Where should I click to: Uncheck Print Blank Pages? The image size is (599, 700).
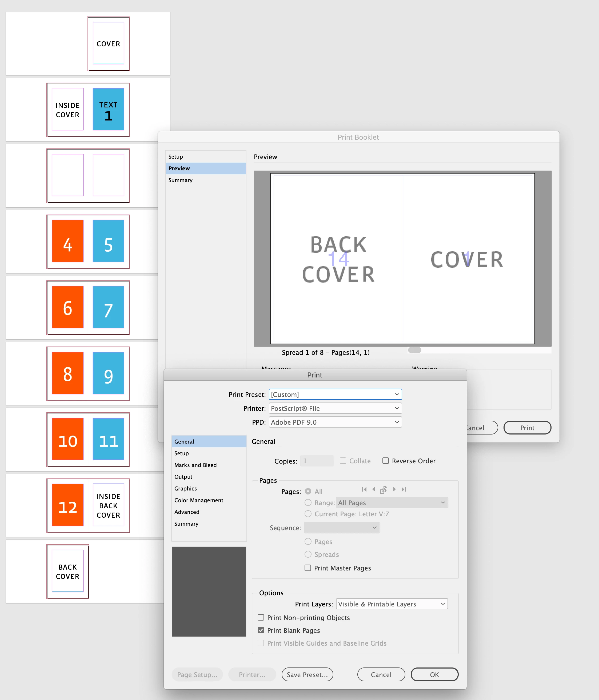pyautogui.click(x=261, y=630)
